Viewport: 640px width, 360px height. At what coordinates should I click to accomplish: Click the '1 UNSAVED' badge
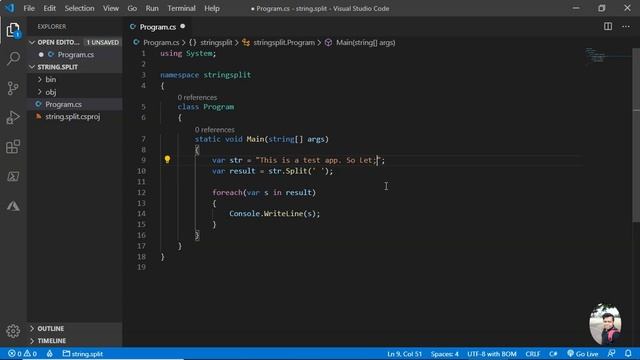coord(102,42)
